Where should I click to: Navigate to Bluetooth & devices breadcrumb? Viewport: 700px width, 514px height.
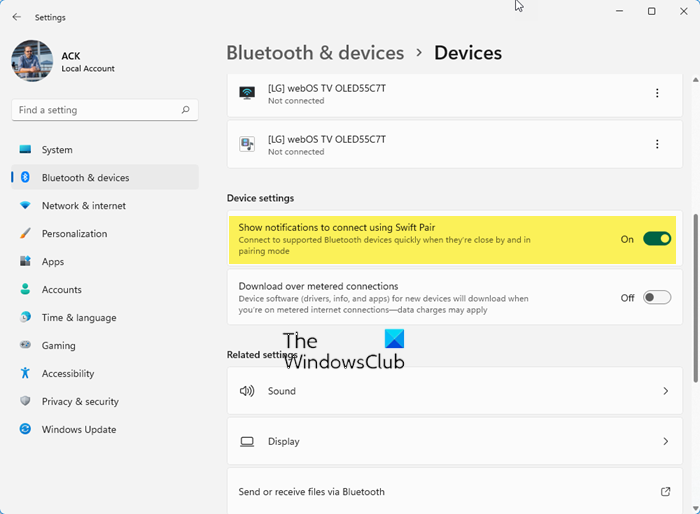coord(315,53)
